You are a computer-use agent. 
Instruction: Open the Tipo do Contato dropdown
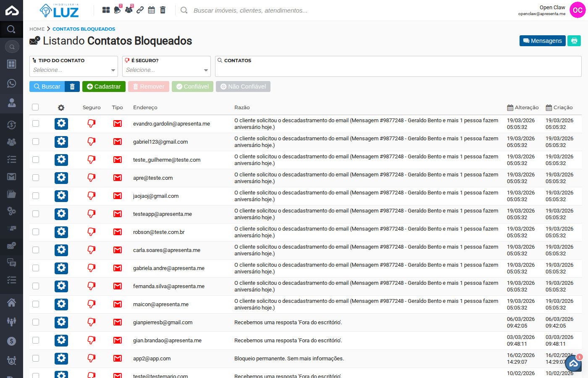pos(73,70)
